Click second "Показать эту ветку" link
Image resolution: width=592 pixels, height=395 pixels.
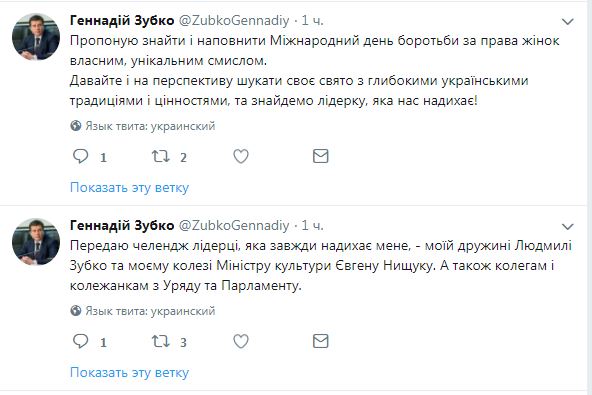point(129,373)
